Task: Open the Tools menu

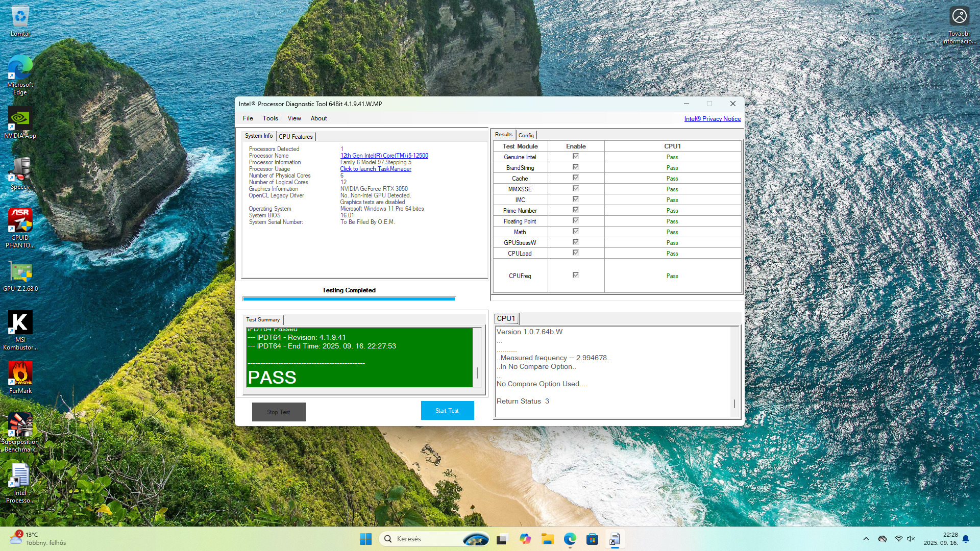Action: pos(270,118)
